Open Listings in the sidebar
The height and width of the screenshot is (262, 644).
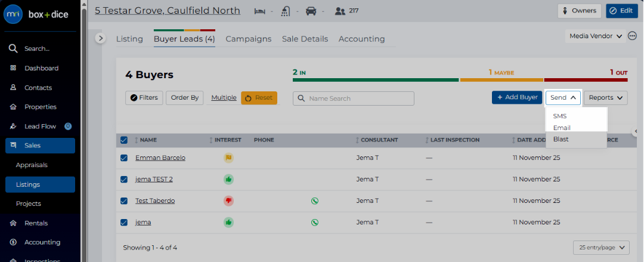click(41, 184)
